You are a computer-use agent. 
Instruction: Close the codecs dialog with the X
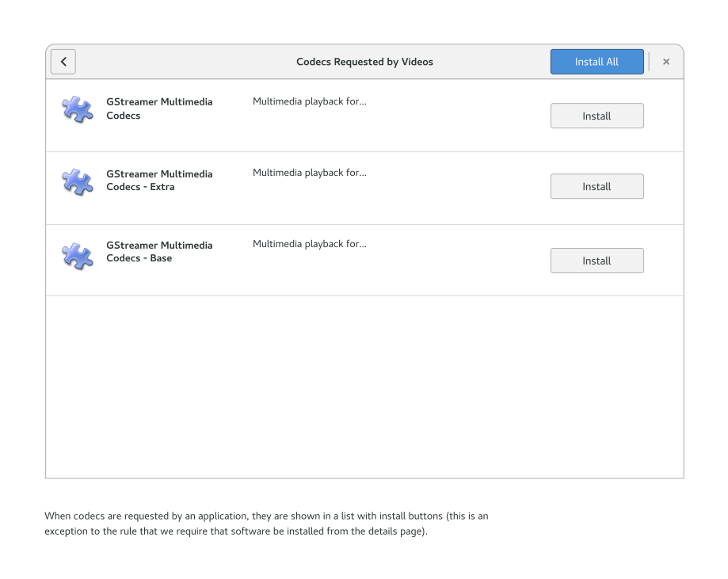point(665,62)
